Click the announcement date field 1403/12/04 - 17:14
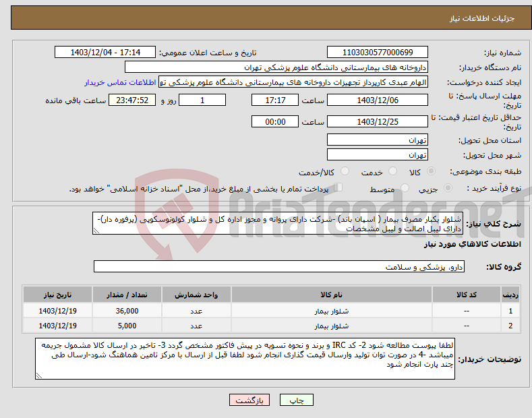Image resolution: width=532 pixels, height=418 pixels. (105, 53)
